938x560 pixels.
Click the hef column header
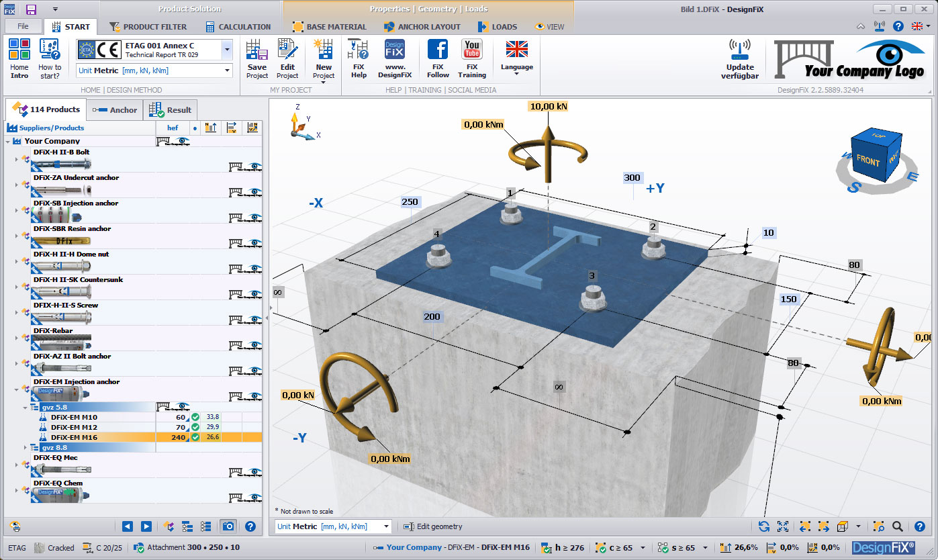(x=173, y=128)
